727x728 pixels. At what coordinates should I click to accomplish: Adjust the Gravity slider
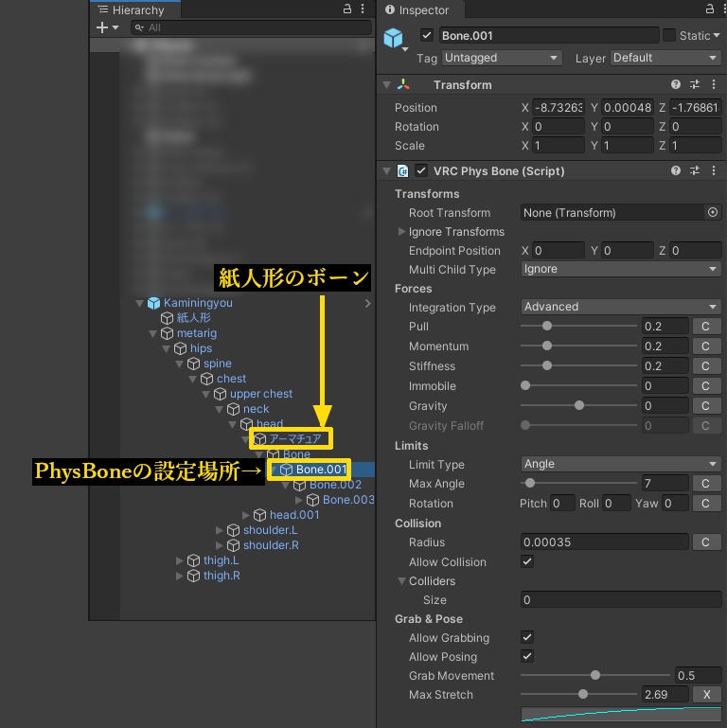pyautogui.click(x=579, y=405)
